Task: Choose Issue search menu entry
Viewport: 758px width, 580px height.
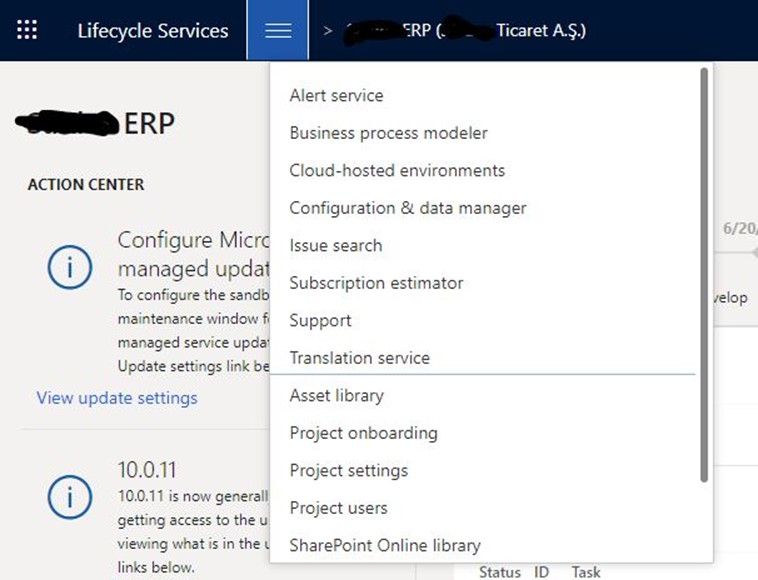Action: click(x=335, y=246)
